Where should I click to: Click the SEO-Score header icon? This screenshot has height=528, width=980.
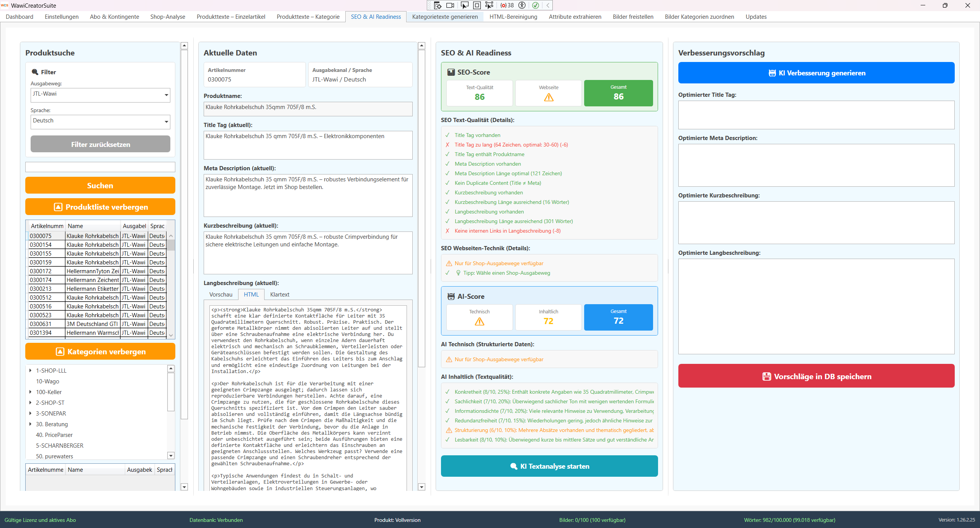(451, 72)
